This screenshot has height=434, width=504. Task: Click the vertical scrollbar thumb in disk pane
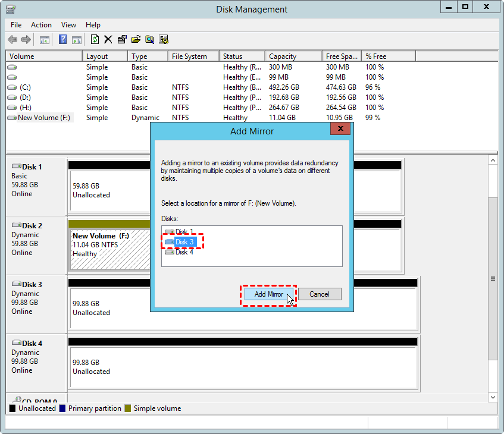click(493, 279)
